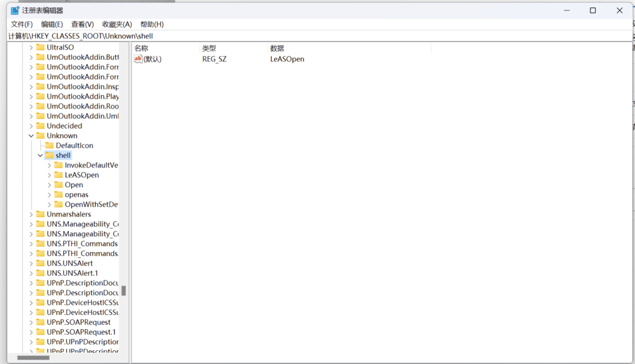Viewport: 635px width, 364px height.
Task: Collapse the shell key node
Action: [x=40, y=156]
